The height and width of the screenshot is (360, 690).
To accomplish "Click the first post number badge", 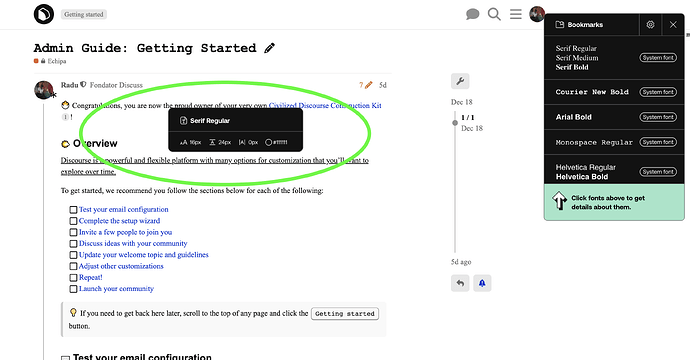I will tap(65, 117).
